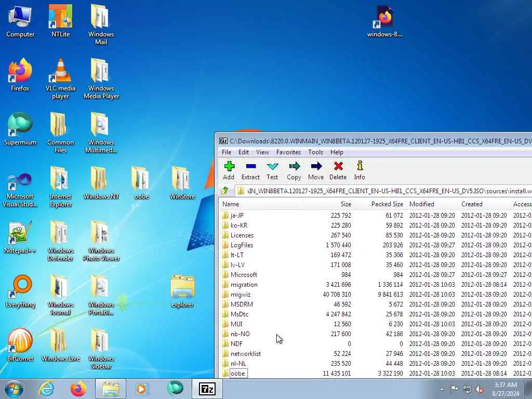Click the Move toolbar icon
The height and width of the screenshot is (399, 532).
pos(316,170)
